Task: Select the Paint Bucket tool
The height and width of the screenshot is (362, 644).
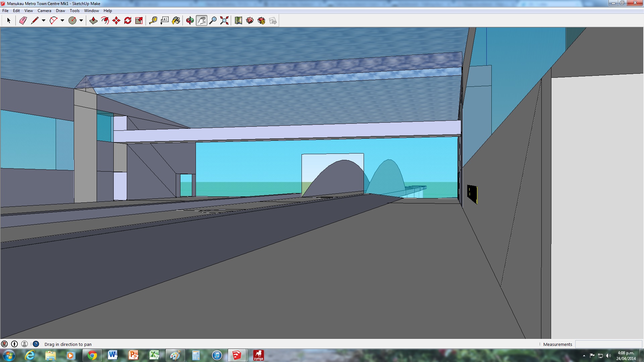Action: pyautogui.click(x=176, y=21)
